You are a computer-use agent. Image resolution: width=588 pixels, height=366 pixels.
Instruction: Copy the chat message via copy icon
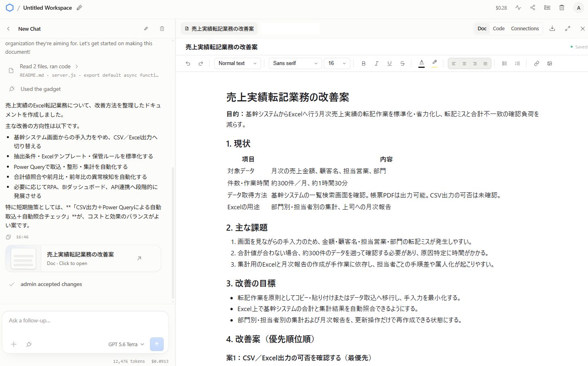point(8,237)
